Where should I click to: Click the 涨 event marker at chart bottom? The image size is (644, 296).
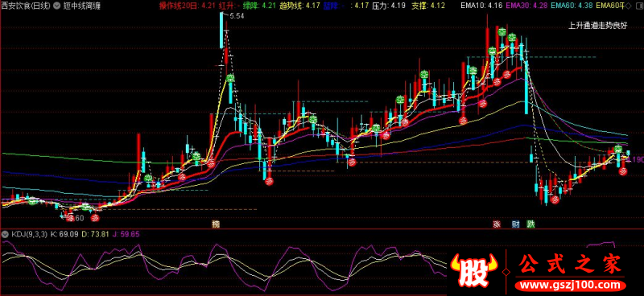coord(497,224)
